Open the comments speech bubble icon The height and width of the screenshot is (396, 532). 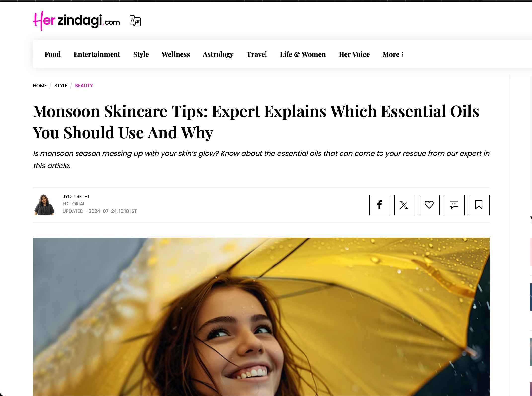click(x=454, y=205)
